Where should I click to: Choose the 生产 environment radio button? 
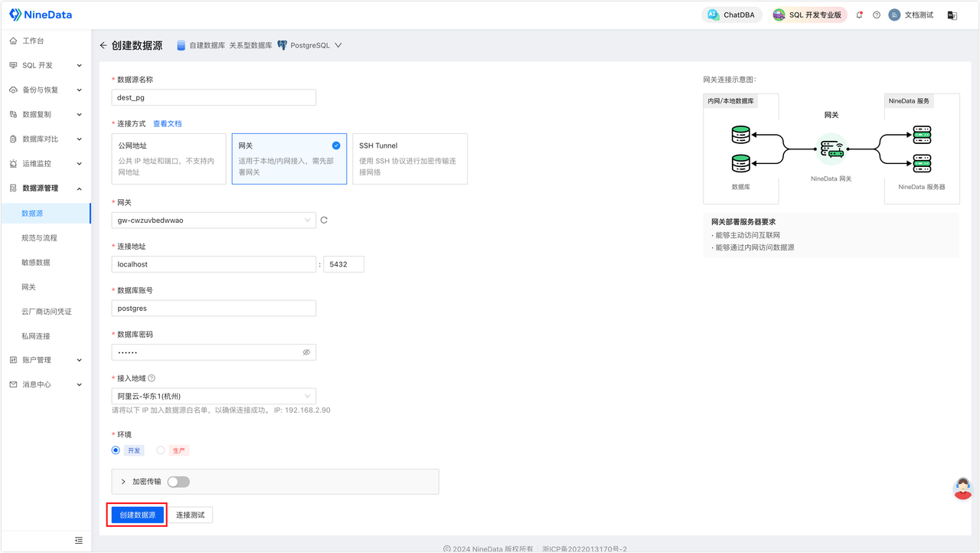pos(160,450)
